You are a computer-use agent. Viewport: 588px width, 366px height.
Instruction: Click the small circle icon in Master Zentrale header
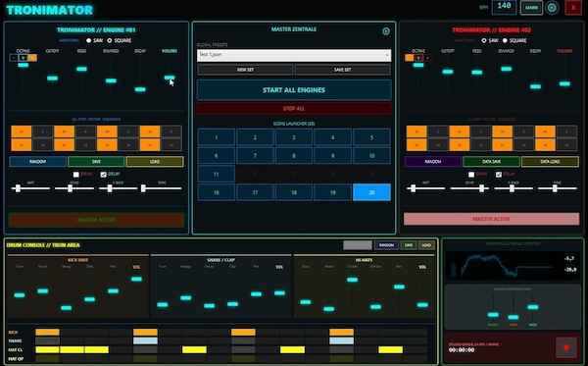click(x=385, y=31)
